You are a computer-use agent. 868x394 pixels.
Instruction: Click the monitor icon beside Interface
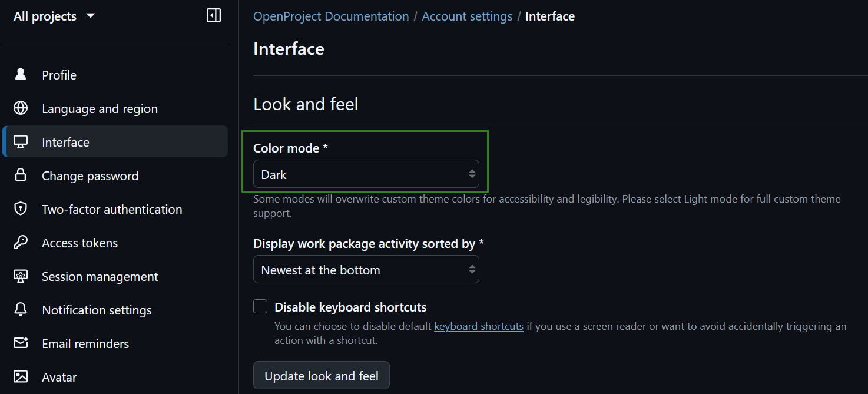coord(21,141)
